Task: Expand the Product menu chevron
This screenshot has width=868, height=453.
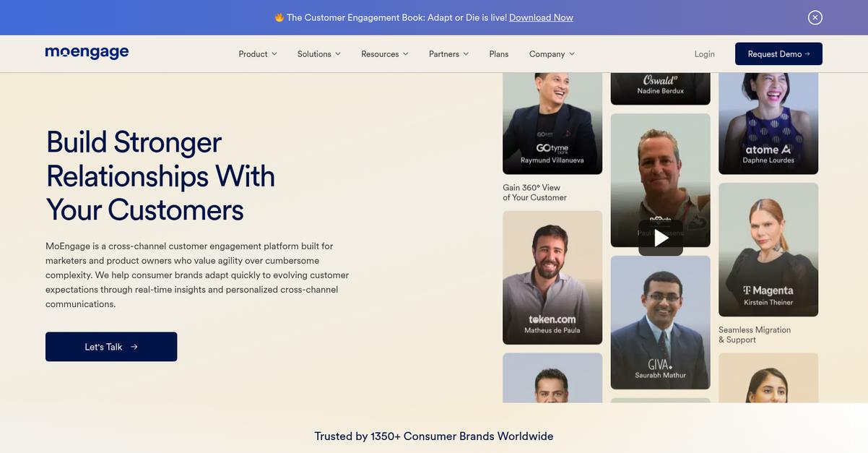Action: [x=274, y=54]
